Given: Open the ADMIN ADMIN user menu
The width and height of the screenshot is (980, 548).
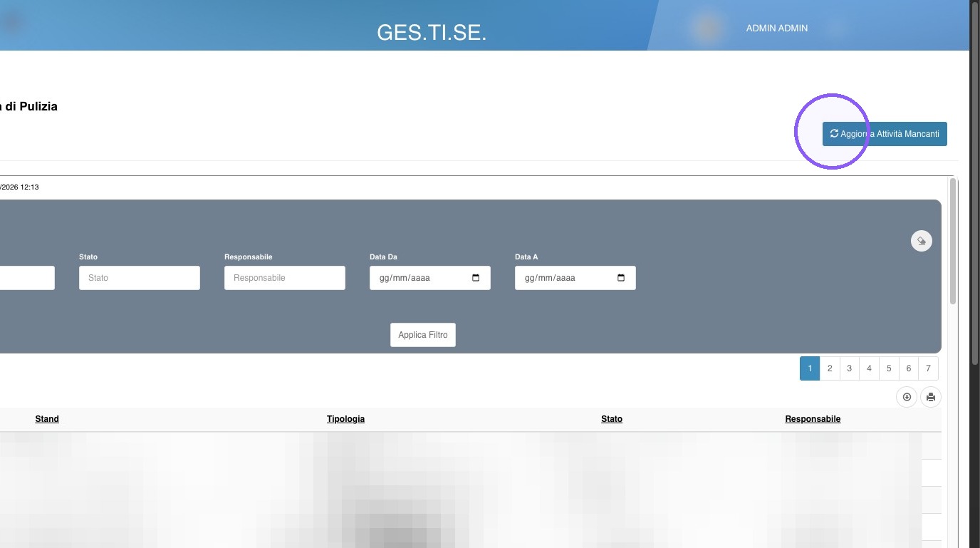Looking at the screenshot, I should click(x=776, y=29).
